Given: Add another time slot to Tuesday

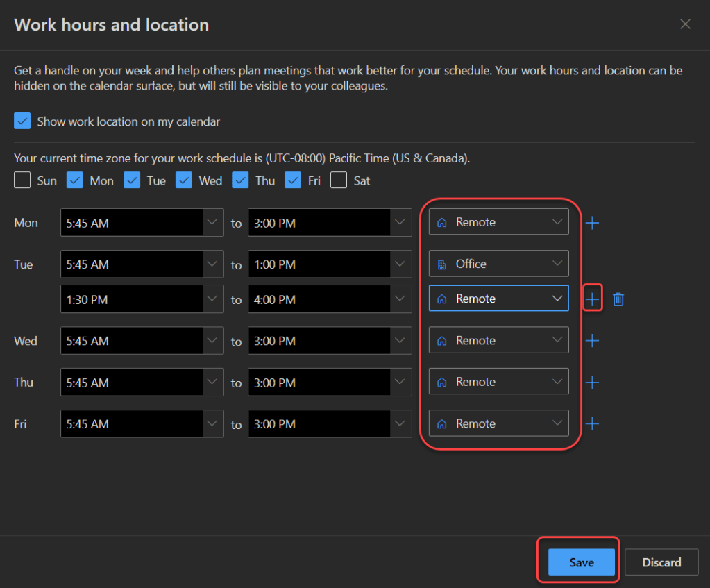Looking at the screenshot, I should click(592, 299).
